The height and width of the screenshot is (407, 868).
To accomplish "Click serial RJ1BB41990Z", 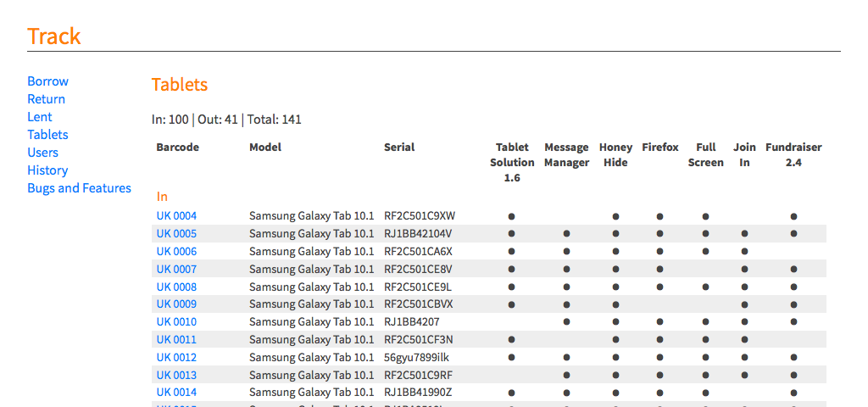I will click(418, 392).
